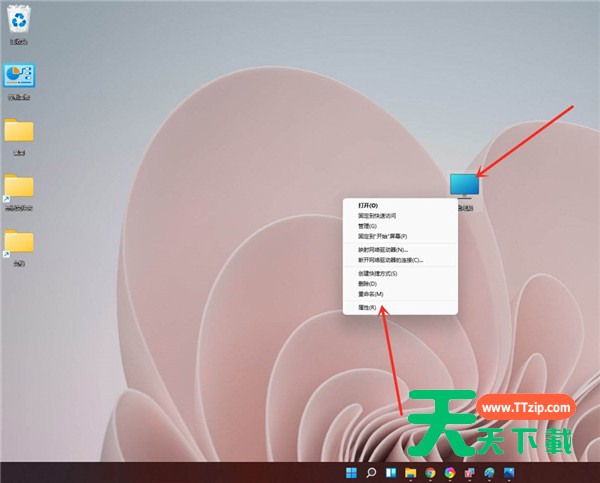Image resolution: width=600 pixels, height=483 pixels.
Task: Launch File Explorer from the taskbar
Action: tap(411, 473)
